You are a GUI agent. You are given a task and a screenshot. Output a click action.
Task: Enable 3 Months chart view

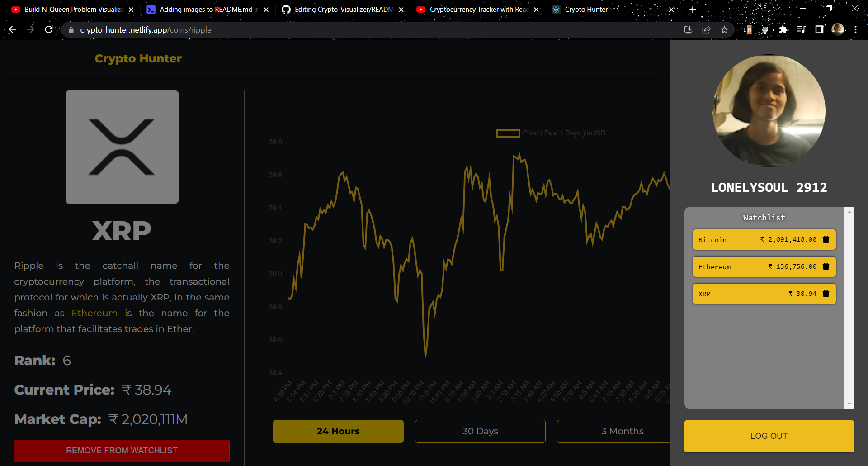tap(622, 431)
